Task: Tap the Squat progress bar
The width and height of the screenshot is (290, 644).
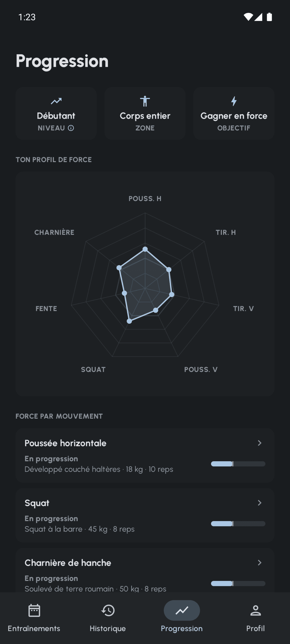Action: pos(238,524)
